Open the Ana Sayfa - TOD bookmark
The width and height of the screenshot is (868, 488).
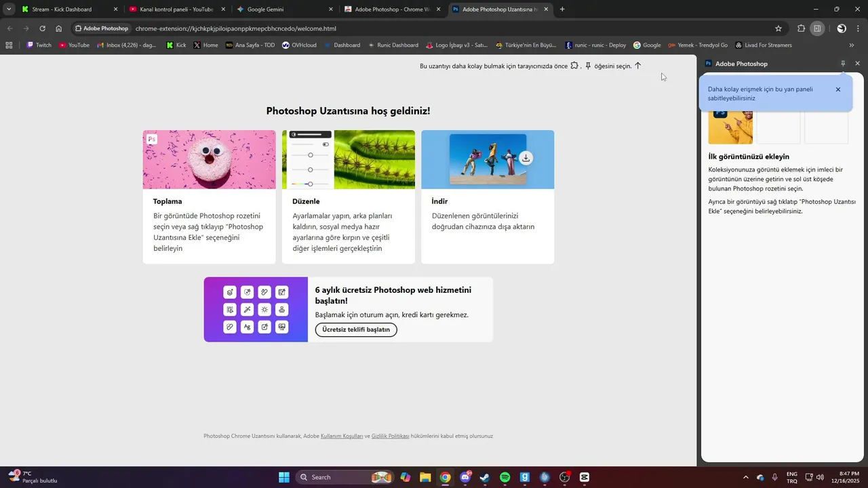[x=250, y=45]
